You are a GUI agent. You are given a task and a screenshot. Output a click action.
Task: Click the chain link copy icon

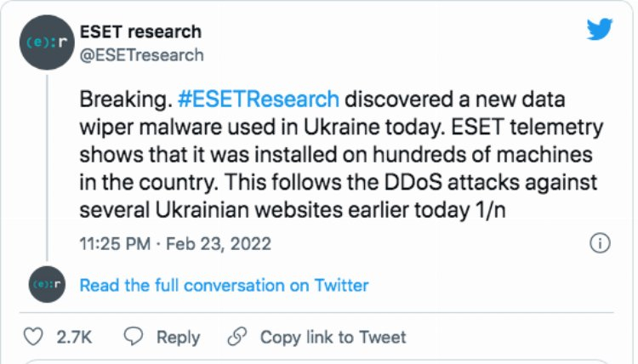point(236,337)
